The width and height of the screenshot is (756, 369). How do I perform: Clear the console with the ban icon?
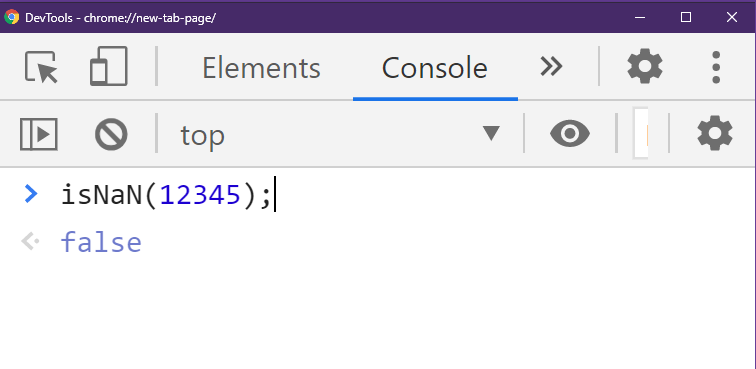point(111,135)
